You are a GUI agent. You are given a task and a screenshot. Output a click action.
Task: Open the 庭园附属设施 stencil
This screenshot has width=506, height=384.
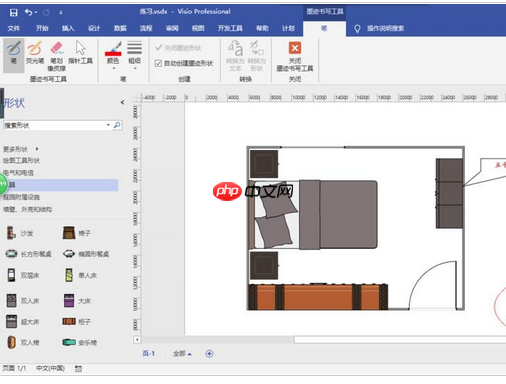coord(21,197)
